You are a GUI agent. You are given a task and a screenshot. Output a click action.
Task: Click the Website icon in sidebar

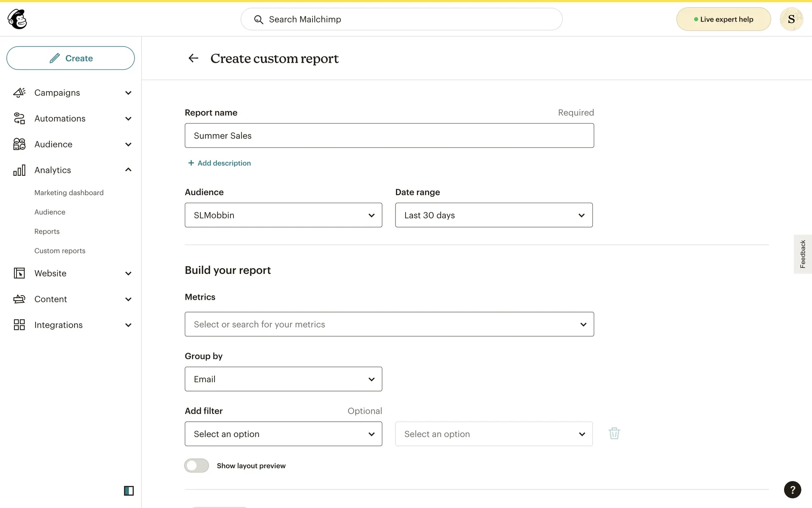pos(19,273)
